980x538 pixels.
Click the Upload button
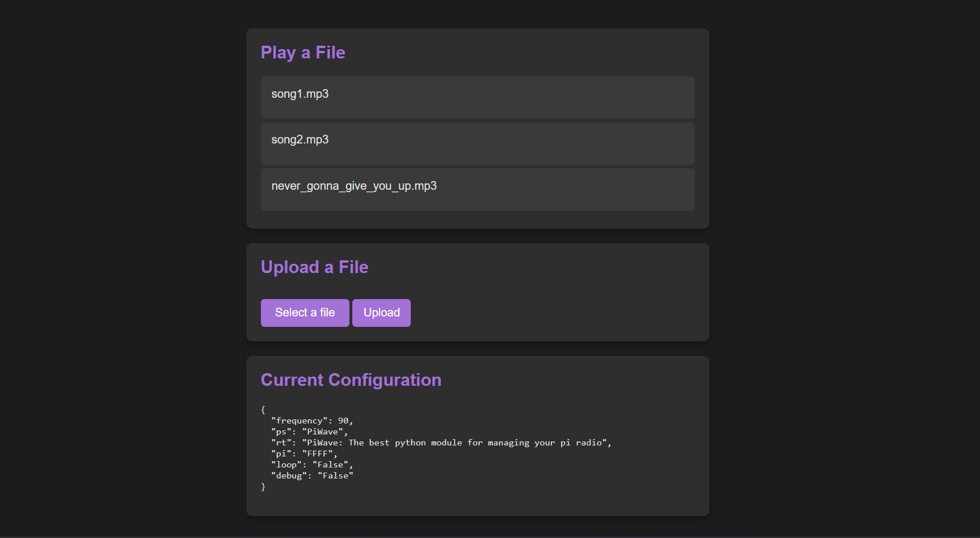point(381,313)
